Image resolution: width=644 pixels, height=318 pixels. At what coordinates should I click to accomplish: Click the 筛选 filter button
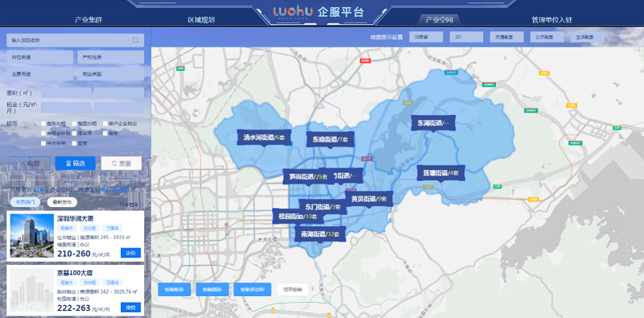[x=76, y=163]
